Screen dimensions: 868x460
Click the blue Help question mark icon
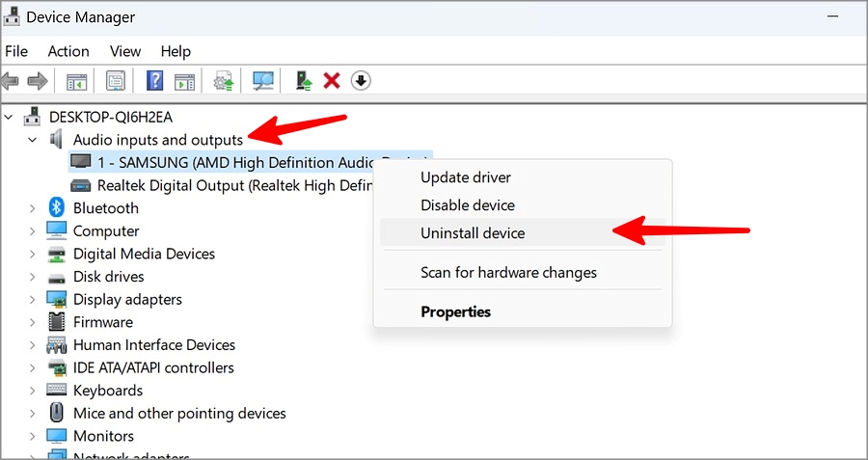(x=154, y=81)
